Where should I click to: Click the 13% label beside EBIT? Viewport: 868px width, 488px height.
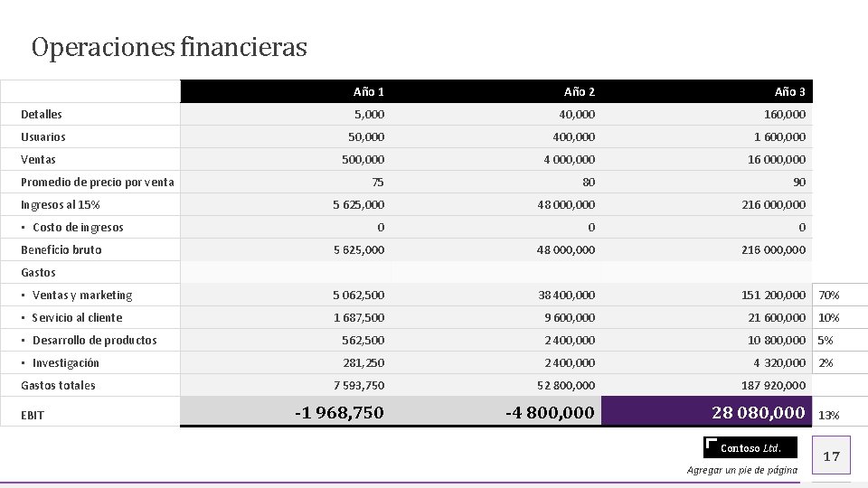(829, 415)
